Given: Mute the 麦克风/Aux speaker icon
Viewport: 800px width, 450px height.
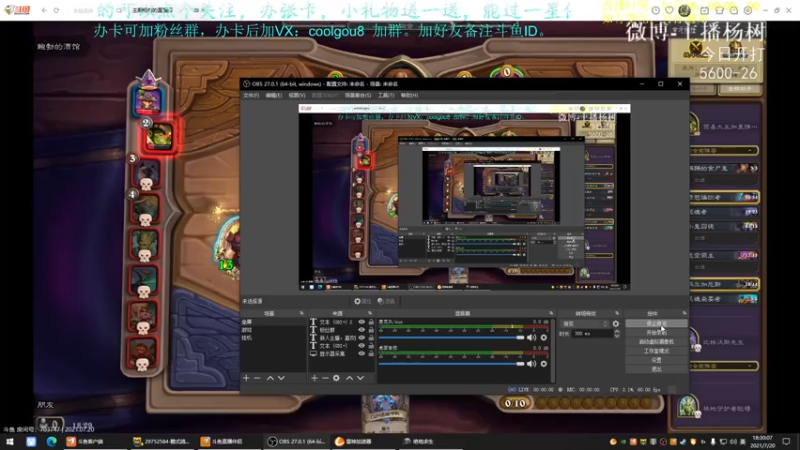Looking at the screenshot, I should pyautogui.click(x=532, y=338).
